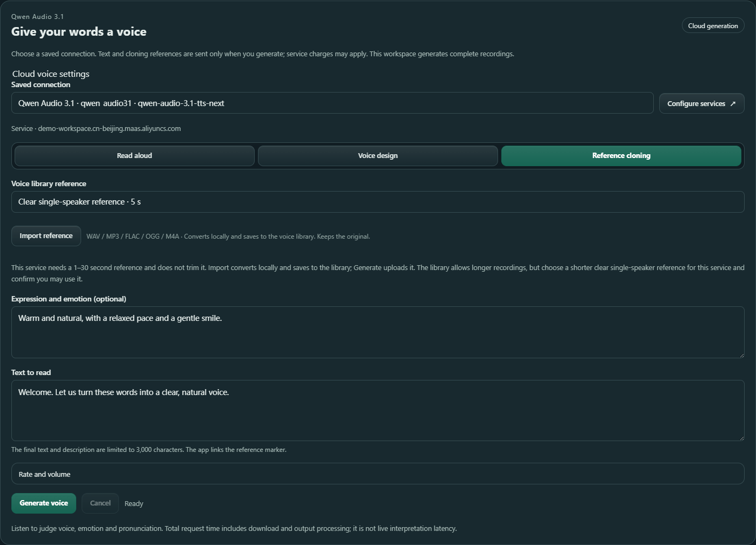
Task: Click the 'Cloud voice settings' label
Action: point(51,74)
